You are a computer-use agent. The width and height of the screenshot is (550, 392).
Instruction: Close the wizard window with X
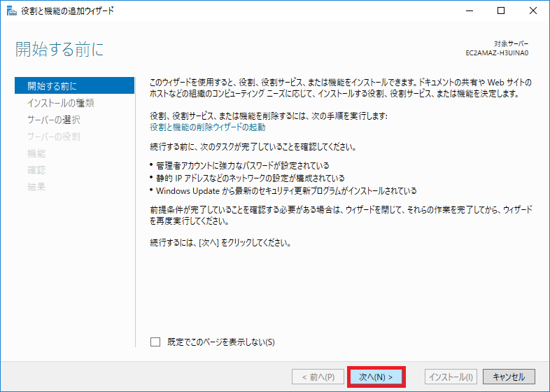pyautogui.click(x=533, y=11)
